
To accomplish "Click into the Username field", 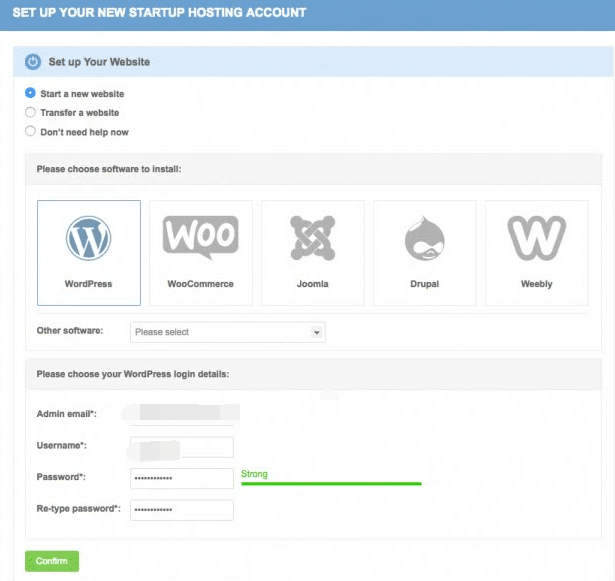I will pyautogui.click(x=182, y=447).
